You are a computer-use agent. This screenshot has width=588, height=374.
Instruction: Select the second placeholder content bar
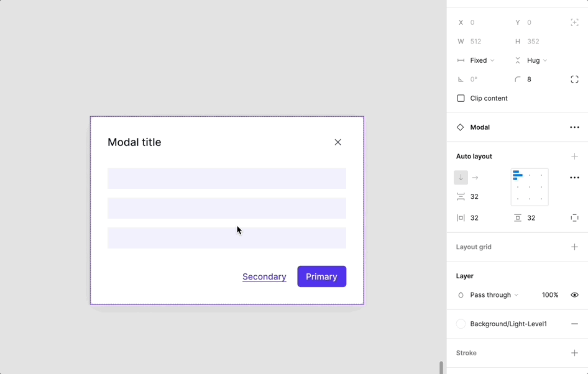tap(227, 208)
